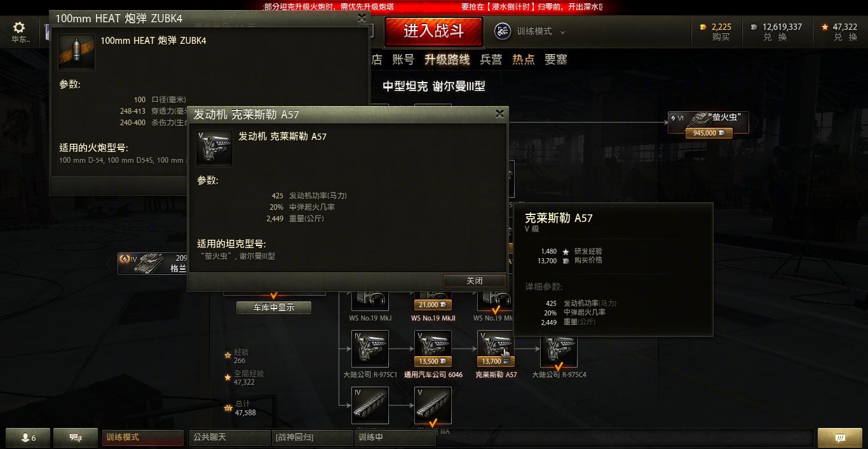Screen dimensions: 868x449
Task: Open the 萤火虫 tier VI tank node
Action: click(x=709, y=123)
